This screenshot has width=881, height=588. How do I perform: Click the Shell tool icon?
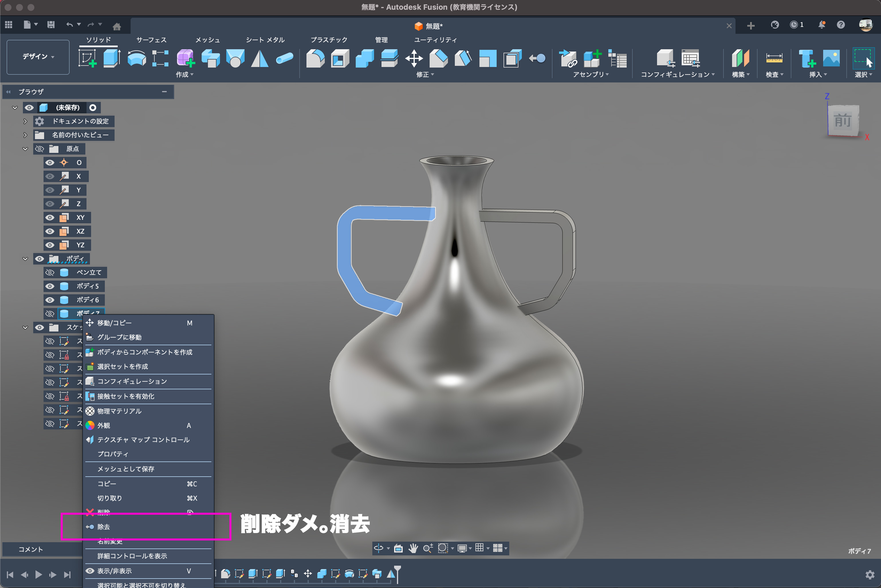point(340,58)
